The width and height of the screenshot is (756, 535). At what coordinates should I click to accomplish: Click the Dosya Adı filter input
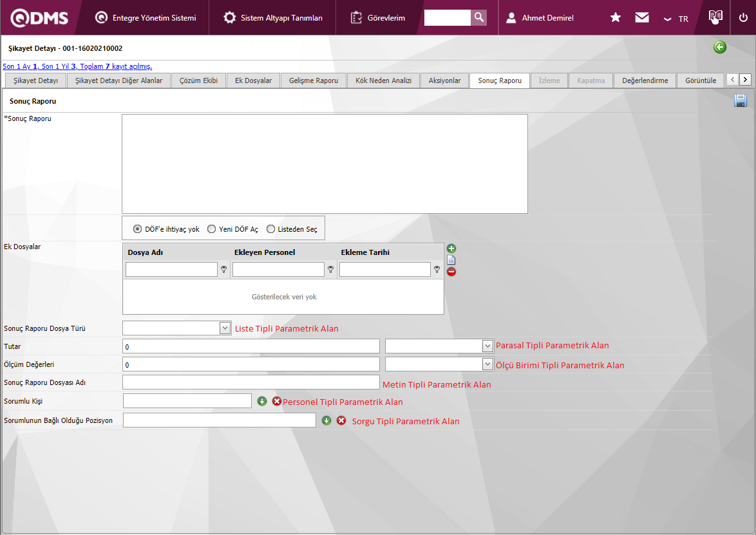click(x=171, y=269)
